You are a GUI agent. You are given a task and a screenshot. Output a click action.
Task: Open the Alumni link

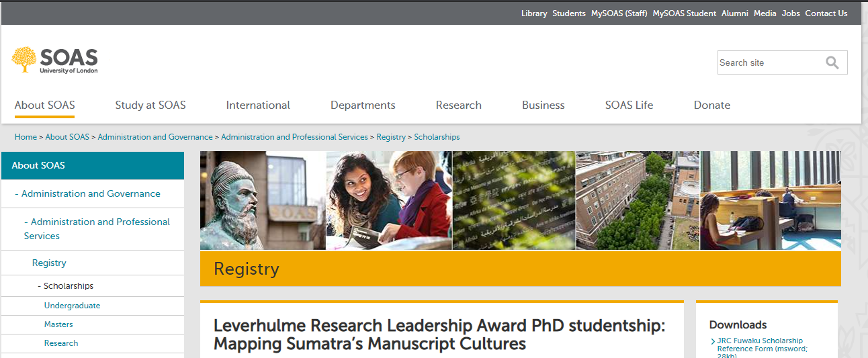(735, 13)
